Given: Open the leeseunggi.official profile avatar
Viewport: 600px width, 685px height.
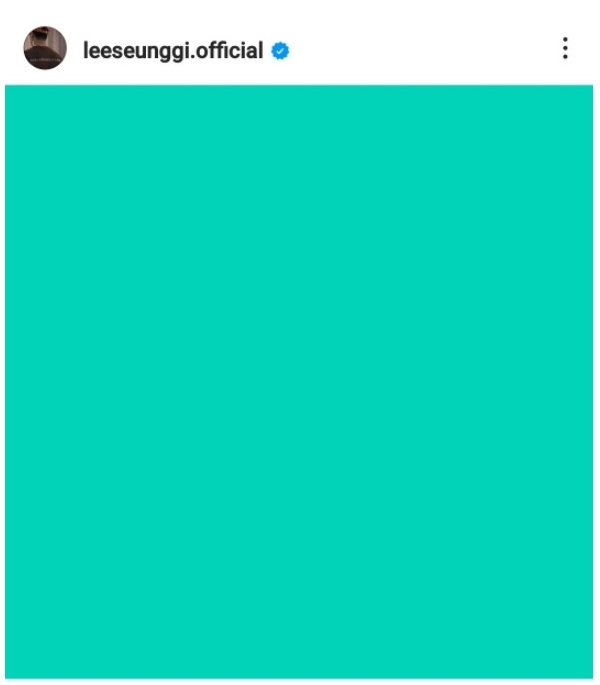Looking at the screenshot, I should pyautogui.click(x=45, y=48).
